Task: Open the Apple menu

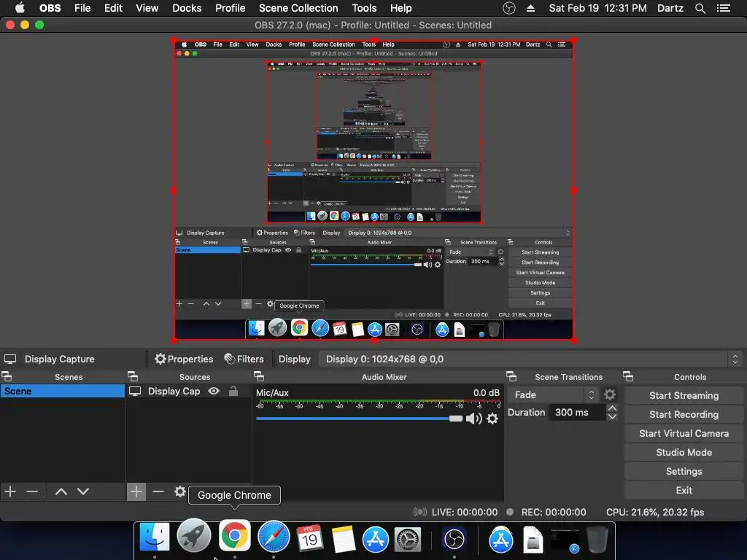Action: click(20, 8)
